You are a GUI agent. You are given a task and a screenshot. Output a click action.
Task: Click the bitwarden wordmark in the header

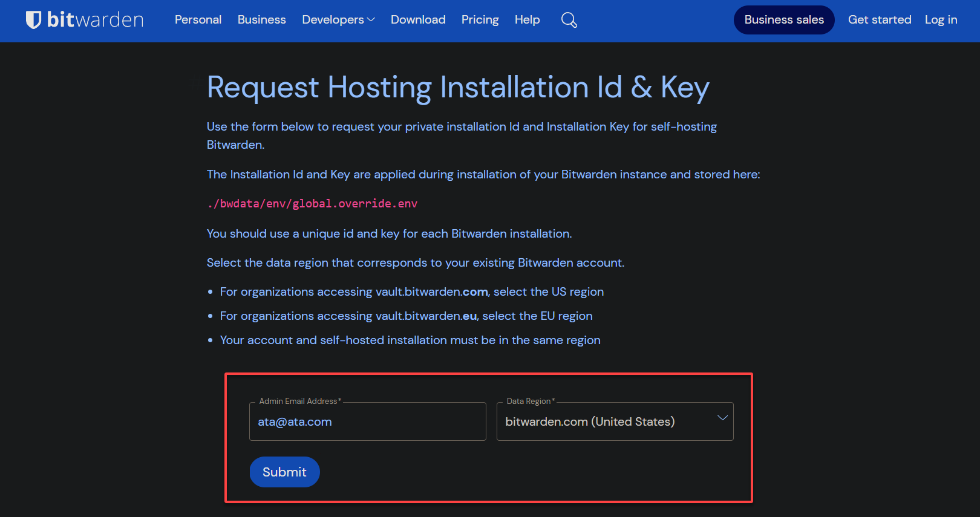(95, 20)
